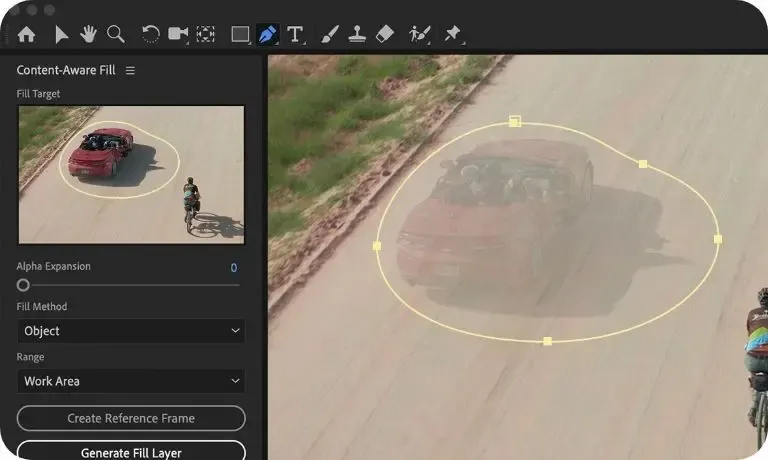Viewport: 768px width, 460px height.
Task: Click the Alpha Expansion slider handle
Action: [23, 285]
